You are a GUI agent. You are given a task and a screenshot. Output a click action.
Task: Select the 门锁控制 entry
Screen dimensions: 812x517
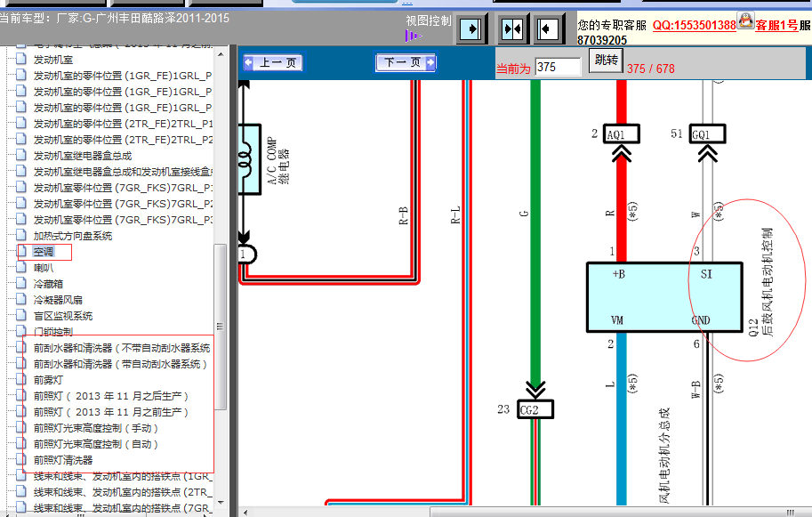(x=52, y=332)
